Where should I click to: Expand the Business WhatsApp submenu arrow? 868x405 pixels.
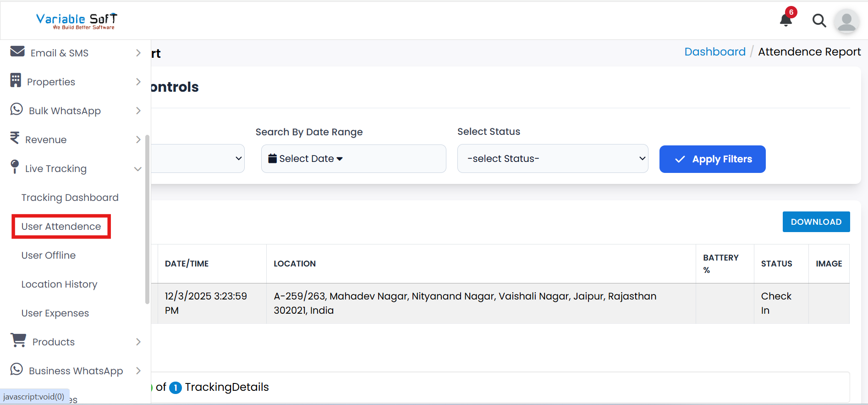tap(138, 371)
